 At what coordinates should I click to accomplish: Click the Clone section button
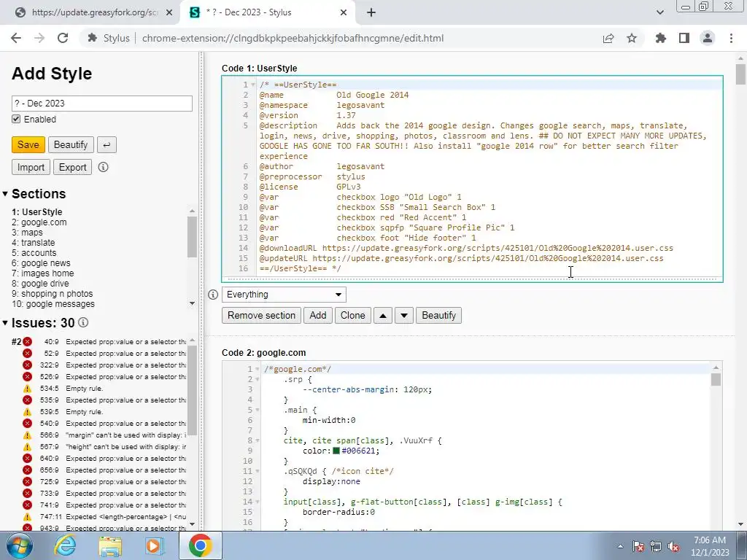(x=352, y=315)
